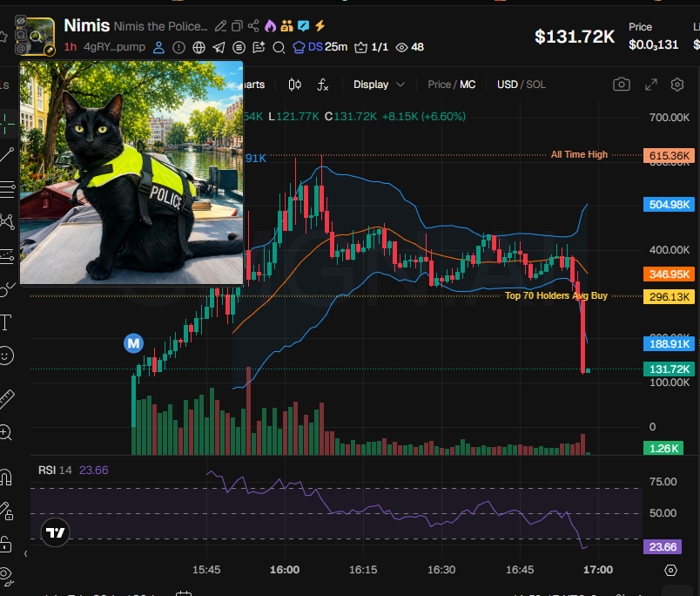Select SOL as chart currency
The image size is (700, 596).
[535, 85]
